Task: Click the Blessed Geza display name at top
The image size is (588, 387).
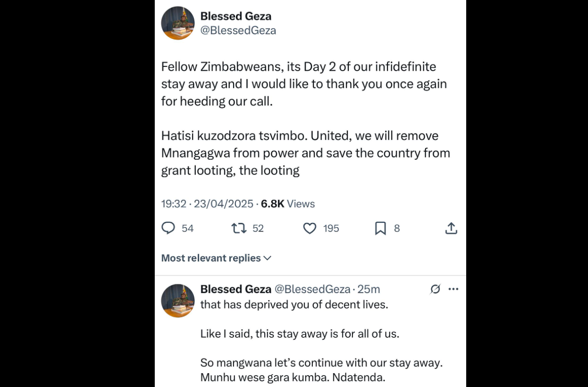Action: 235,16
